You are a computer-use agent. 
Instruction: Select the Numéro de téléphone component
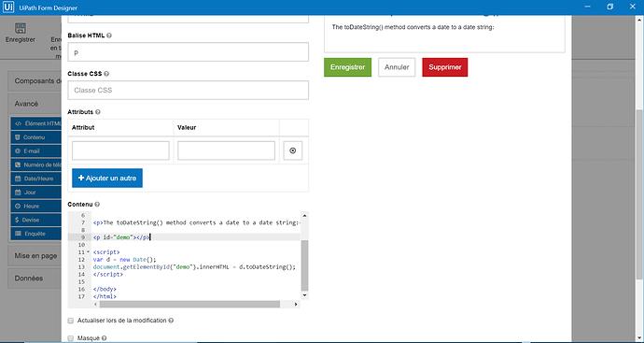tap(36, 164)
